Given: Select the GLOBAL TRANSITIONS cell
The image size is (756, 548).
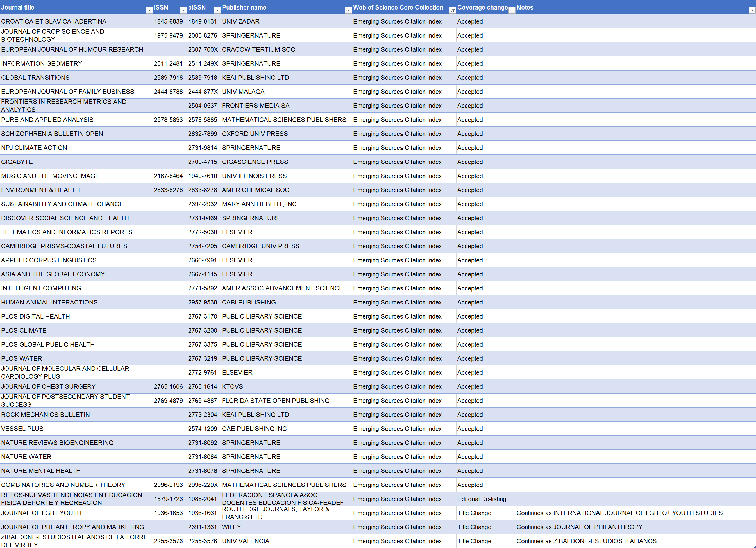Looking at the screenshot, I should [76, 77].
